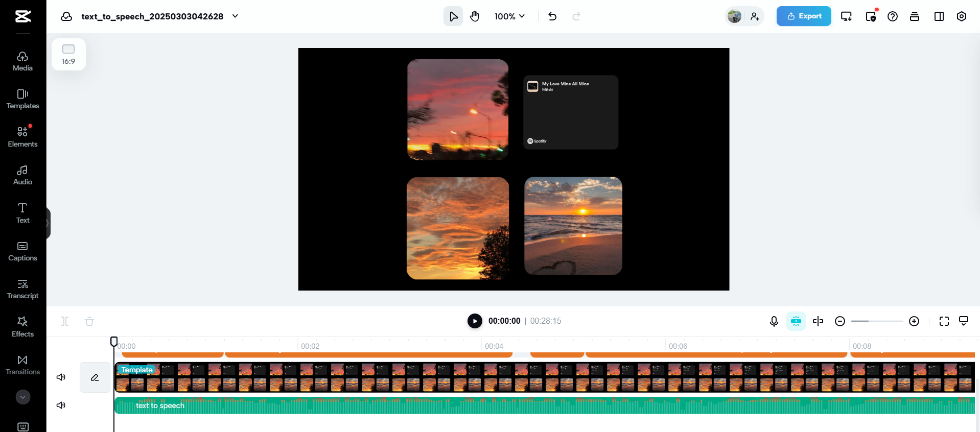
Task: Play the video preview
Action: pyautogui.click(x=475, y=321)
